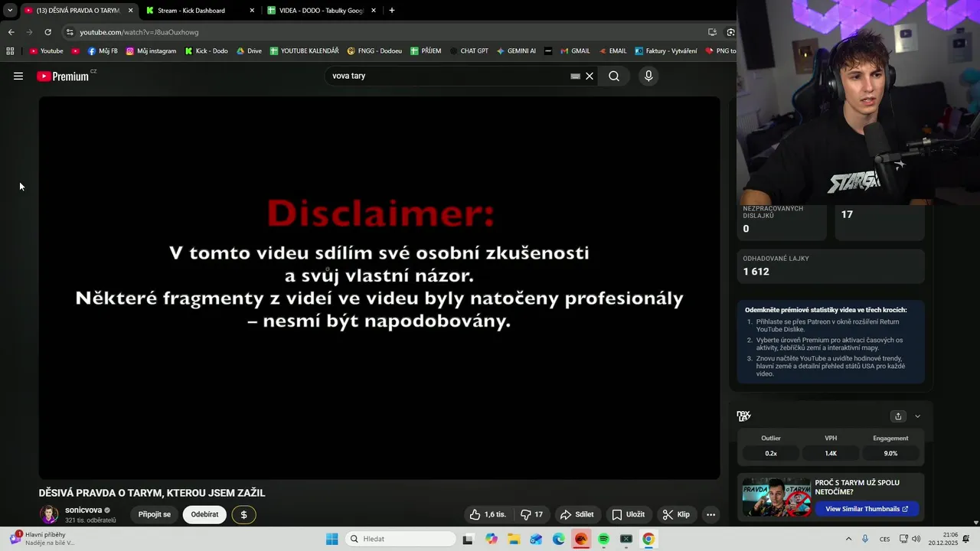The width and height of the screenshot is (980, 551).
Task: Clear the search box with X
Action: [x=590, y=76]
